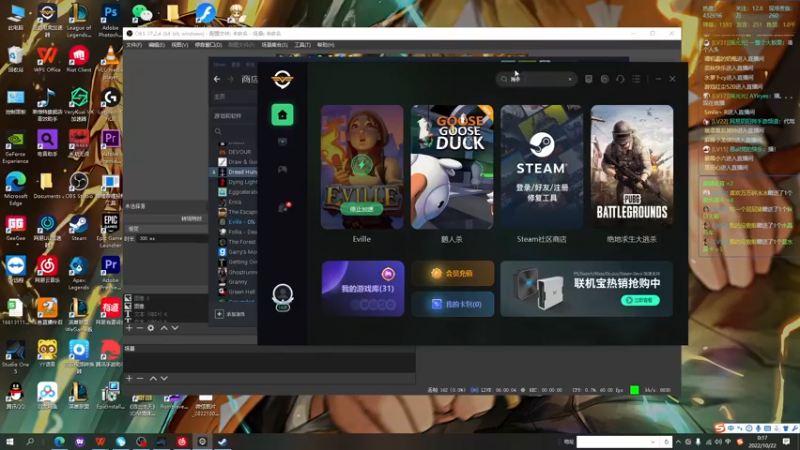Open 停靠窗口(D) menu in OBS

pyautogui.click(x=208, y=45)
